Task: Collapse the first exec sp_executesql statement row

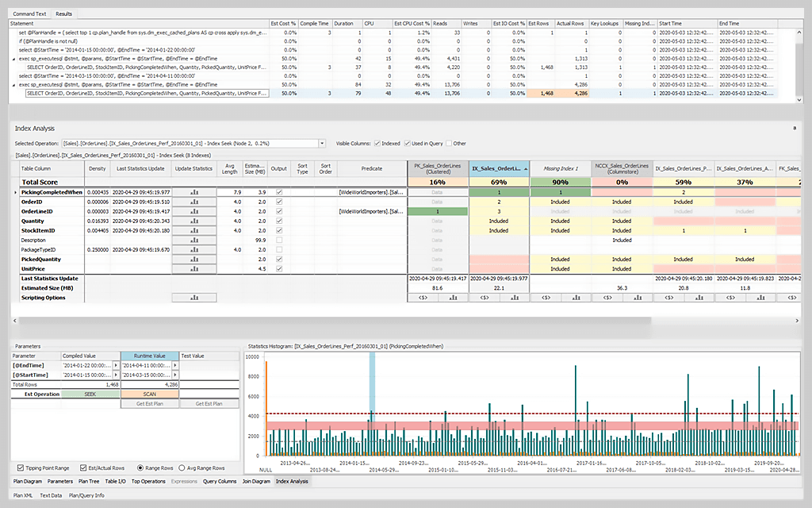Action: (x=14, y=58)
